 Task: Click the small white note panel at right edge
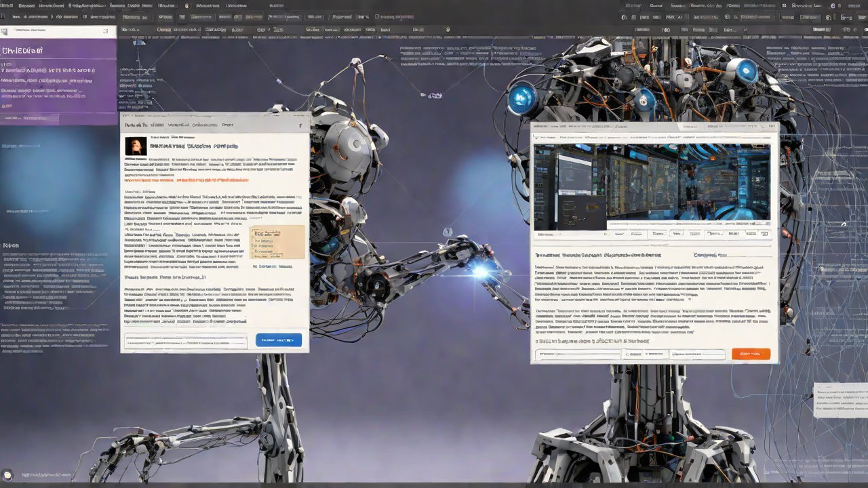(x=841, y=400)
